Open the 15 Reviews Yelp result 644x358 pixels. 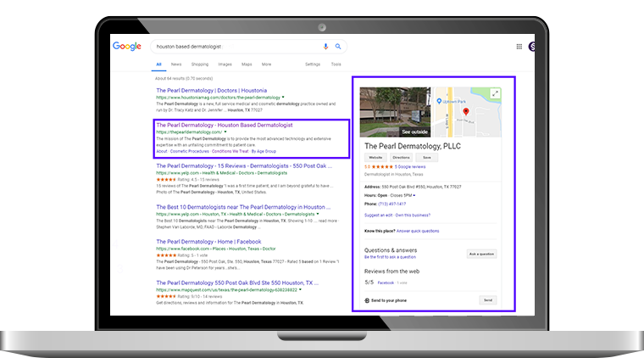(x=244, y=166)
